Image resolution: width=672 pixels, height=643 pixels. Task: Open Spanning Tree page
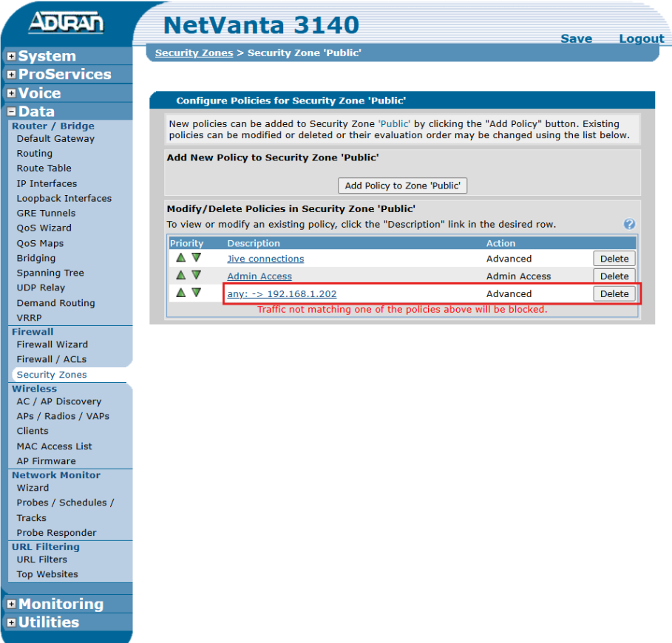pyautogui.click(x=50, y=273)
